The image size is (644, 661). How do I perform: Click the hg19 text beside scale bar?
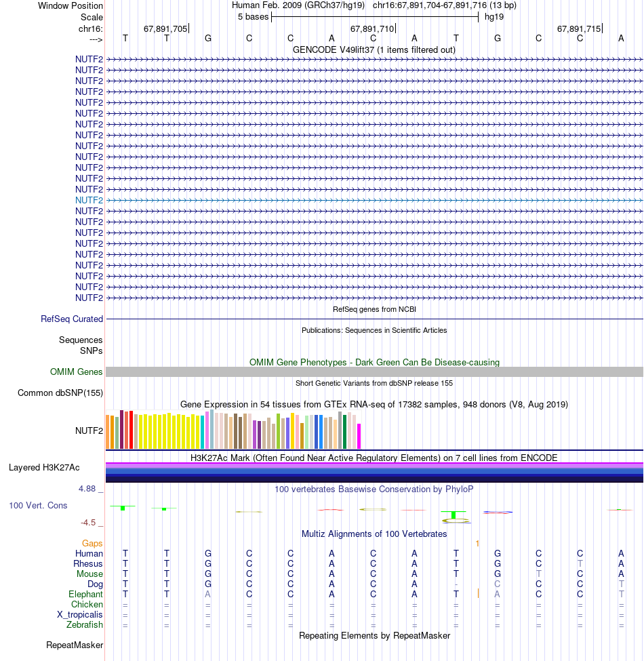tap(494, 17)
